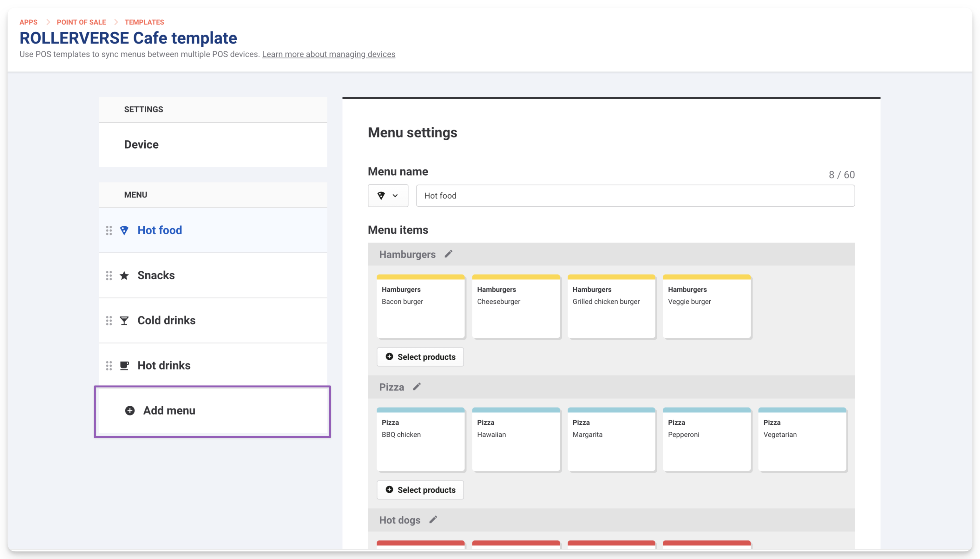Image resolution: width=980 pixels, height=559 pixels.
Task: Click the Menu name text field
Action: [x=635, y=196]
